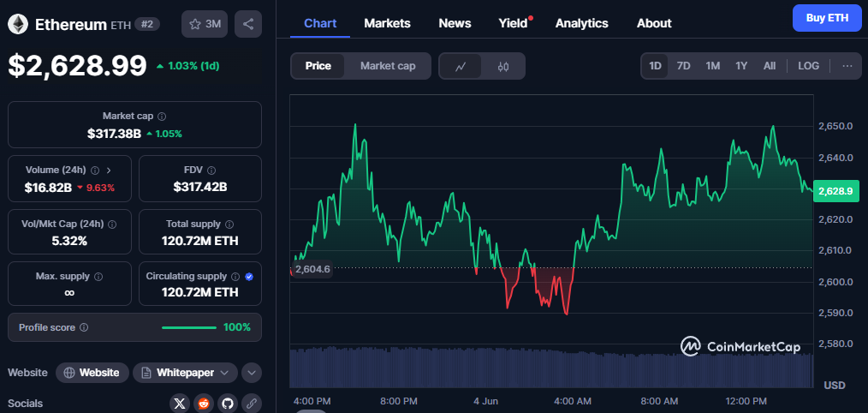Click the $317.42B FDV value
Viewport: 868px width, 413px height.
[x=199, y=188]
